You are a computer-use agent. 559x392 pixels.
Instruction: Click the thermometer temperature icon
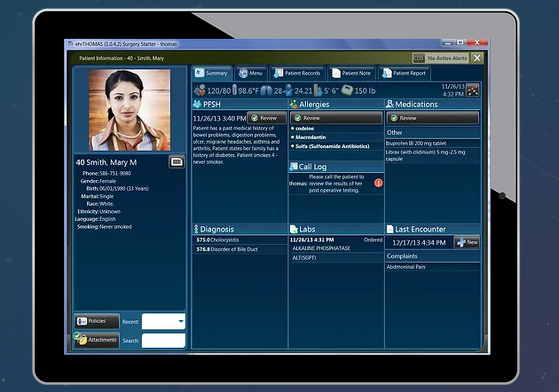click(235, 90)
